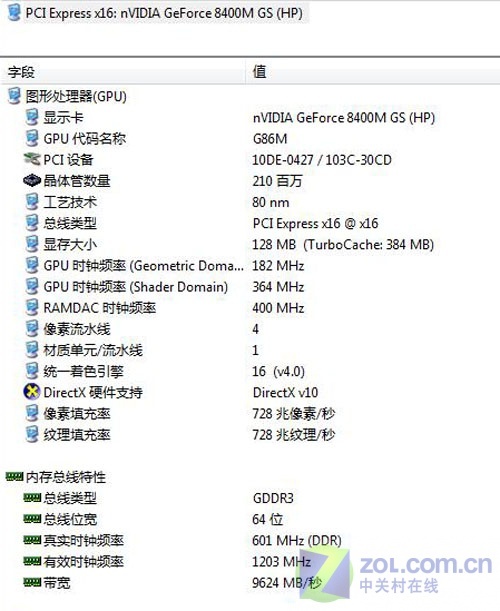Select the 有效时钟频率 field label
Screen dimensions: 500x611
[x=83, y=562]
